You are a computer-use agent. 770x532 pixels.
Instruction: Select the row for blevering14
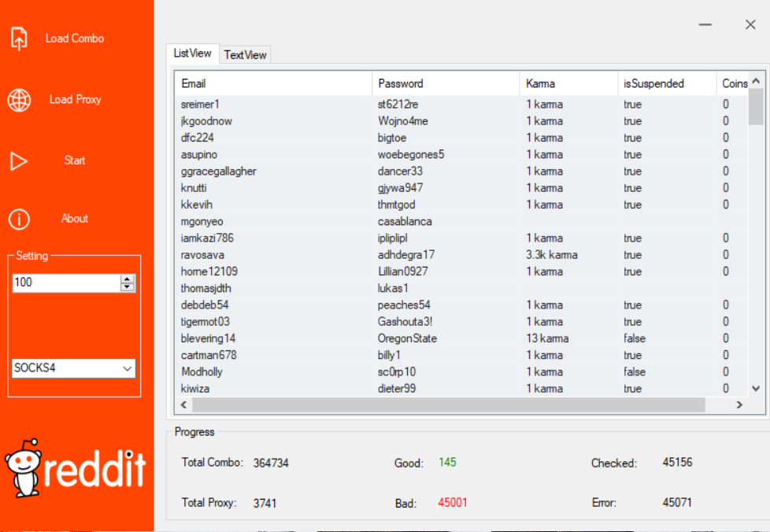point(461,338)
